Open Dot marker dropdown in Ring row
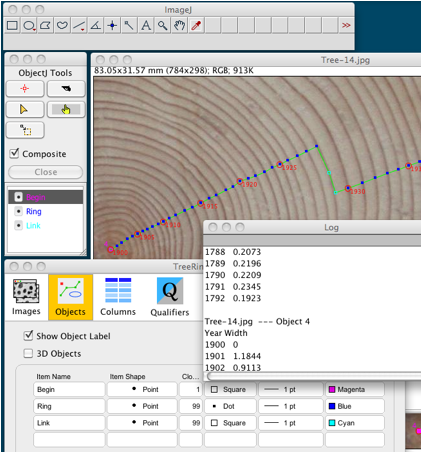 pos(230,406)
